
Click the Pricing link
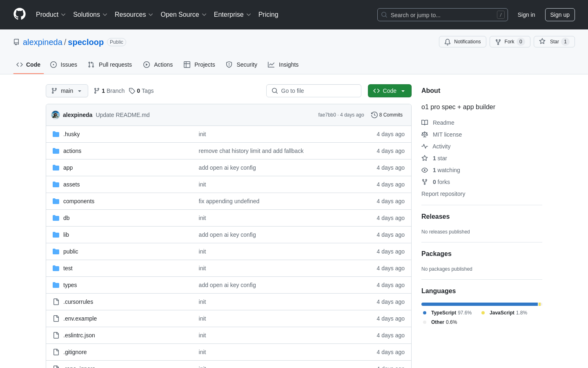tap(268, 15)
